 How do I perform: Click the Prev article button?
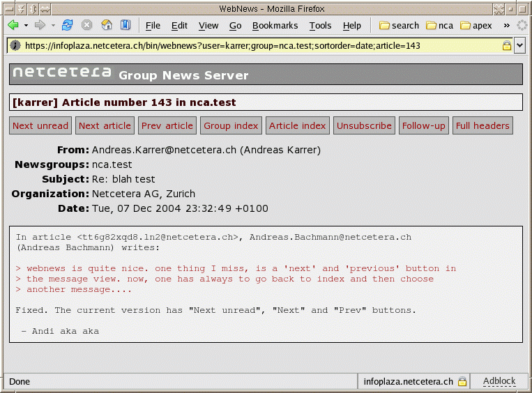pos(167,126)
